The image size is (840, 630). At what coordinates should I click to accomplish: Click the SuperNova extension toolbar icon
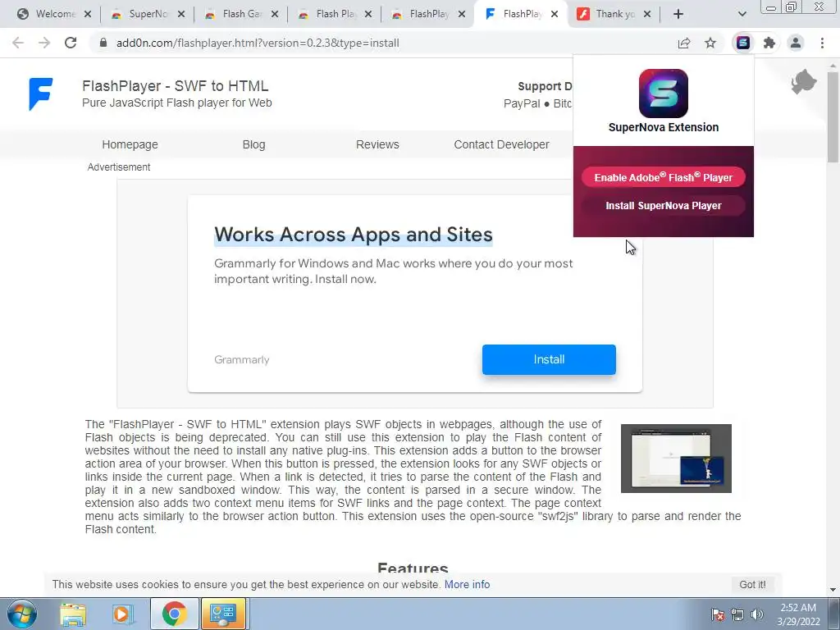point(743,43)
